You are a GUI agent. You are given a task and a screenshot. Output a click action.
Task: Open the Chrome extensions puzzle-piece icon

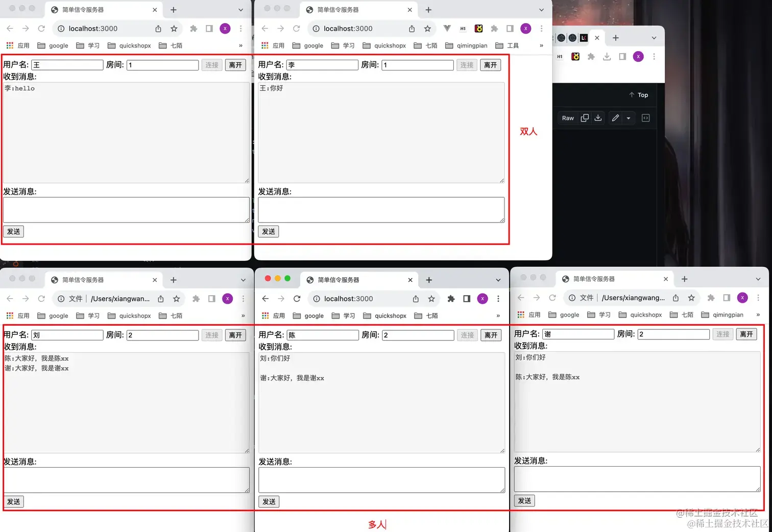[494, 29]
